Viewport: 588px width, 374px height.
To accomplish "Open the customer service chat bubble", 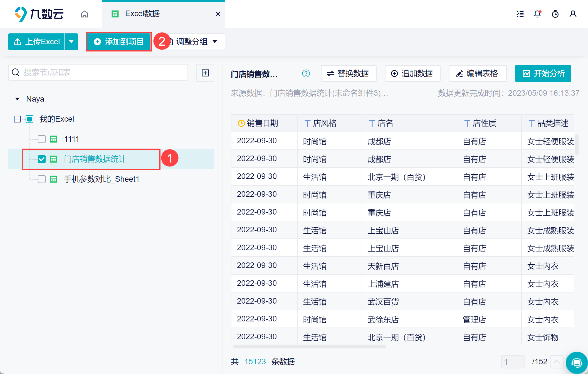I will point(577,363).
